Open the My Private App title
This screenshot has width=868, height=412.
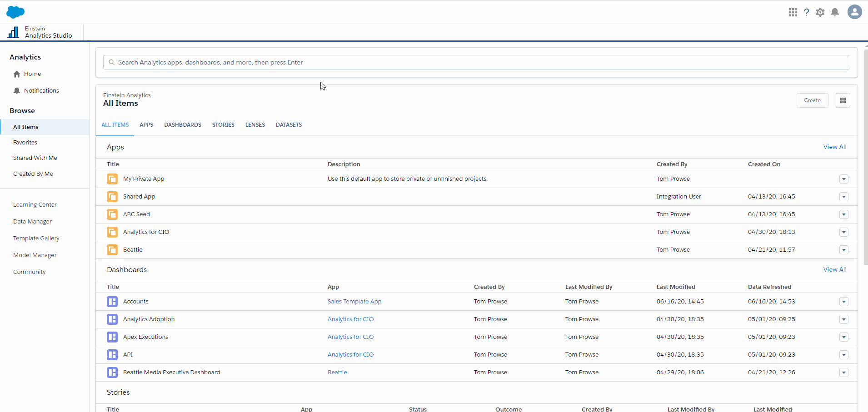coord(144,179)
